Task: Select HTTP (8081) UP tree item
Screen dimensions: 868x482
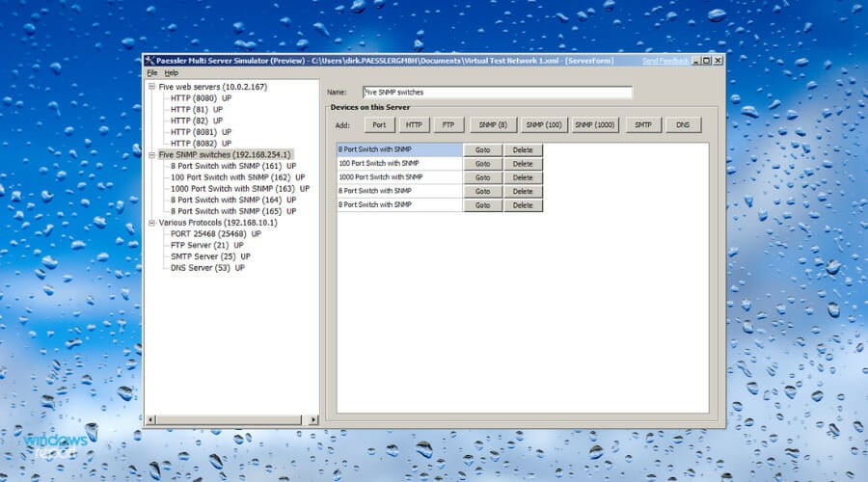Action: pyautogui.click(x=201, y=132)
